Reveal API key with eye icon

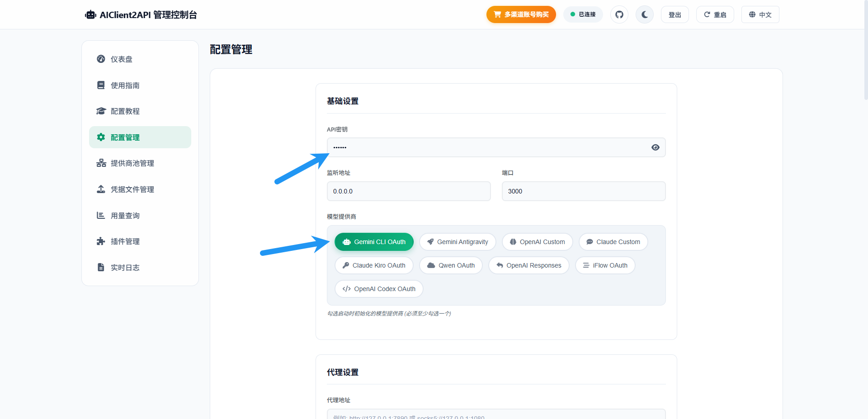[655, 147]
